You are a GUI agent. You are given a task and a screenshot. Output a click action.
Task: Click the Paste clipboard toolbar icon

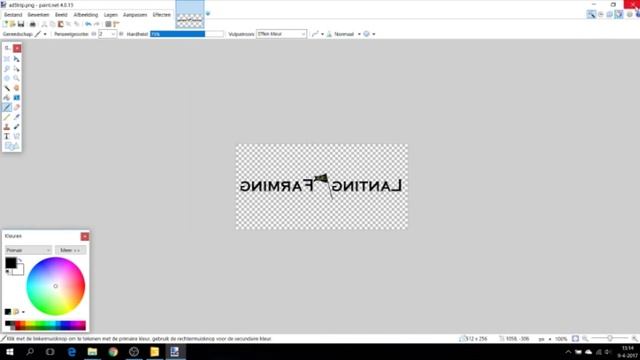60,24
